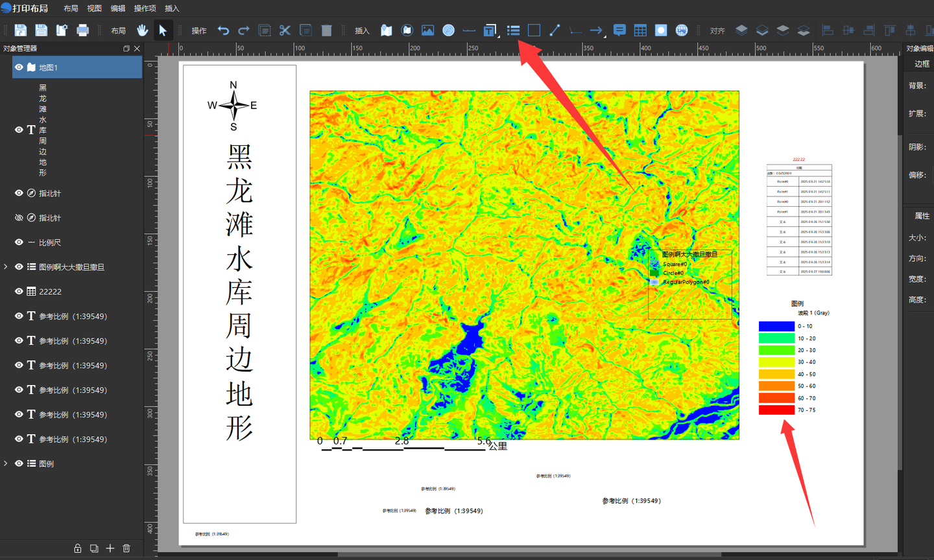Show the hidden 指北针 item
The height and width of the screenshot is (560, 934).
pyautogui.click(x=19, y=218)
